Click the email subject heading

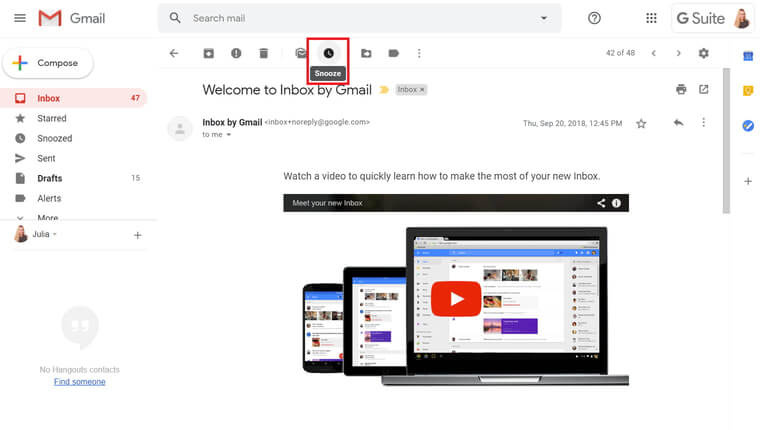coord(287,90)
